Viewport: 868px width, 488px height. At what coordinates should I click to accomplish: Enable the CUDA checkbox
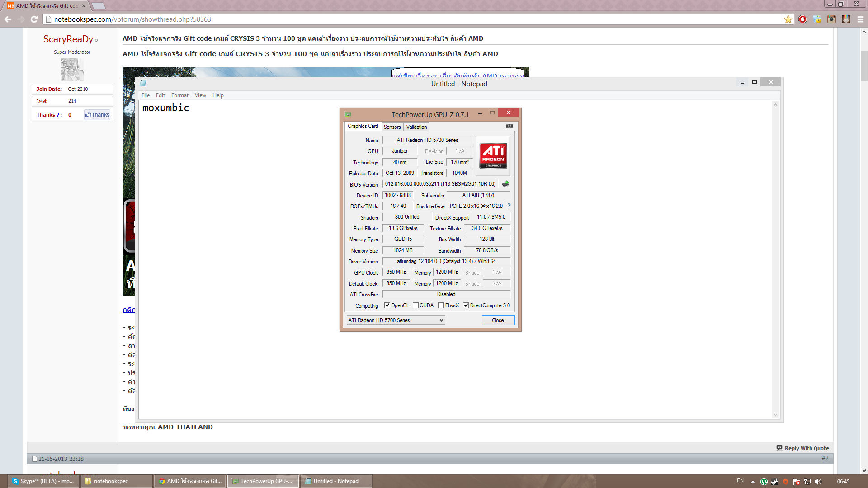[415, 305]
